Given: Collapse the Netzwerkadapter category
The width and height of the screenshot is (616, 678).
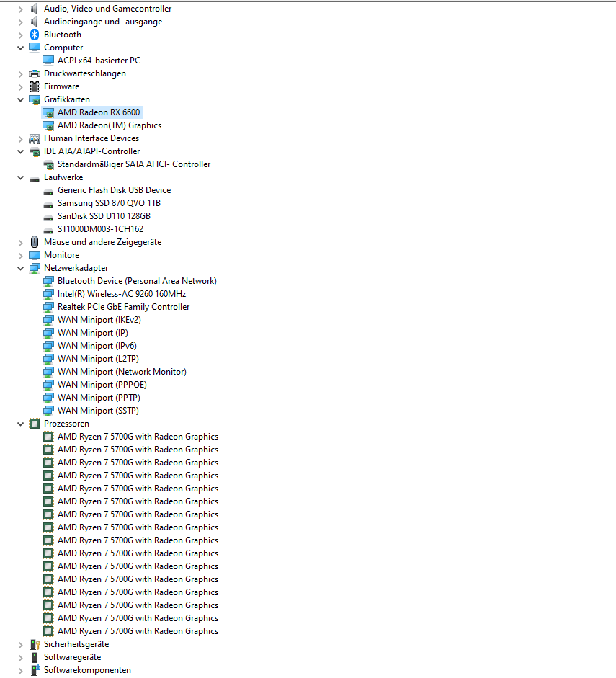Looking at the screenshot, I should [x=20, y=268].
